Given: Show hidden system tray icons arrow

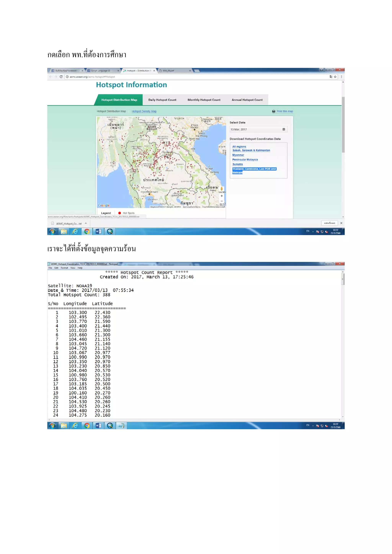Looking at the screenshot, I should 313,232.
